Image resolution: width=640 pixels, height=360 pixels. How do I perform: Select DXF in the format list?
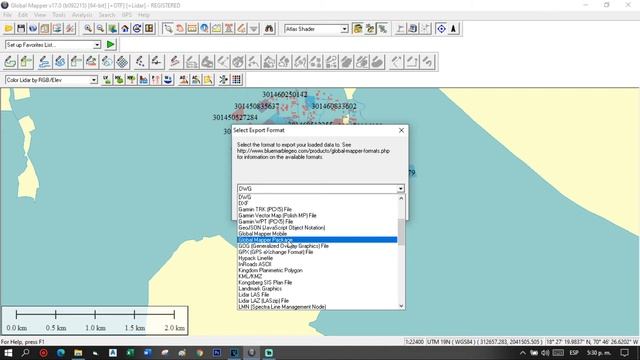point(317,203)
